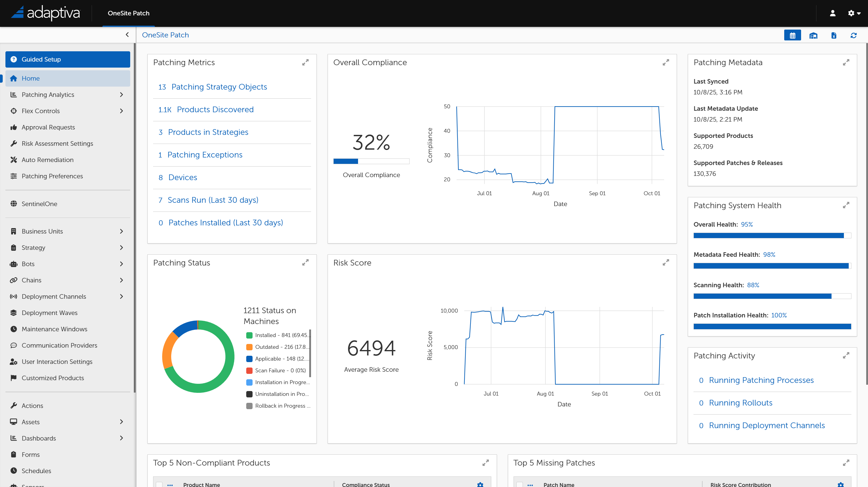The image size is (868, 487).
Task: Select the OneSite Patch top tab
Action: pyautogui.click(x=128, y=13)
